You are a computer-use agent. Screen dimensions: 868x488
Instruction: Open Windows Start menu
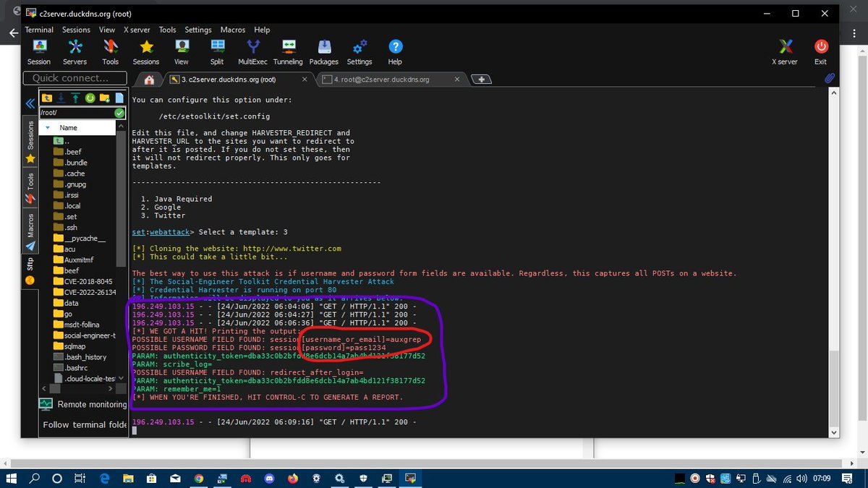12,478
